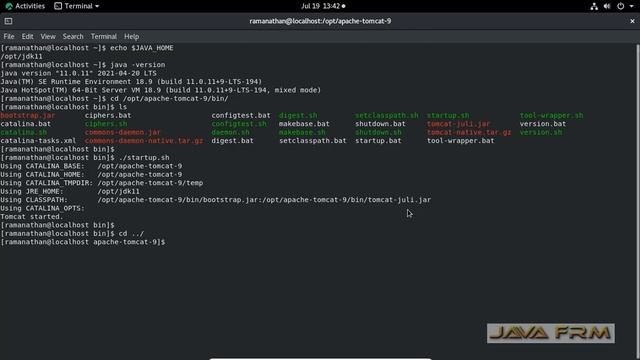Click the digest.sh file name
640x360 pixels.
(298, 116)
